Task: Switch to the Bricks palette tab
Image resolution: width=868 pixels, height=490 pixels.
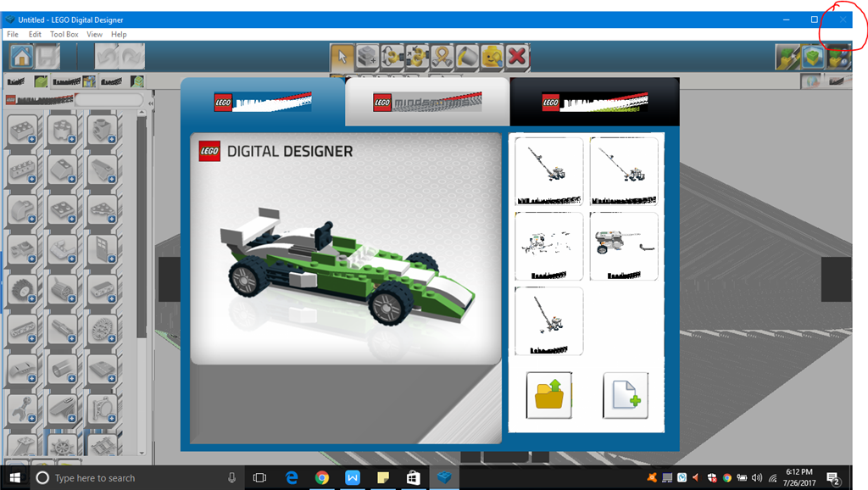Action: click(x=26, y=82)
